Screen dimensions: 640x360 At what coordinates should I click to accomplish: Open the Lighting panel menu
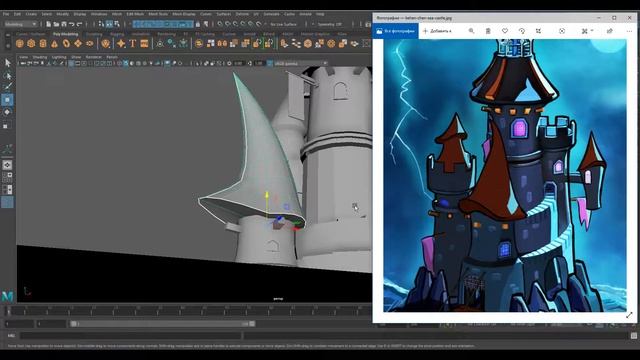[x=59, y=57]
